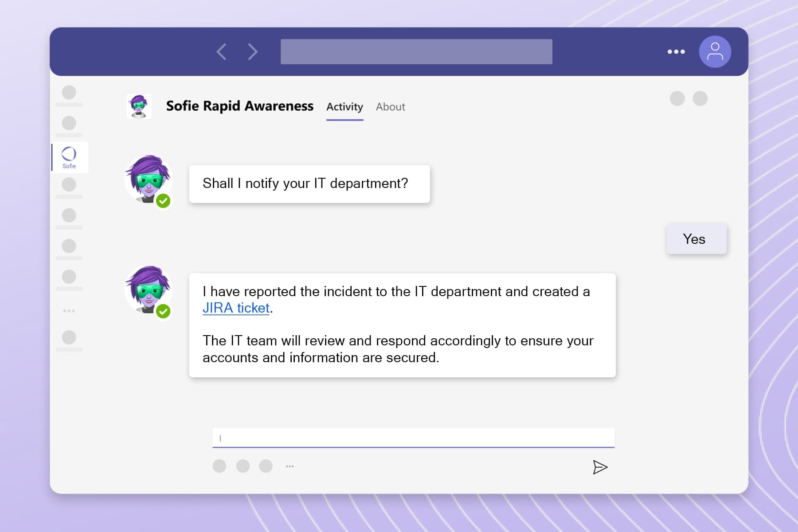Open the three-dot more options menu in header

676,52
